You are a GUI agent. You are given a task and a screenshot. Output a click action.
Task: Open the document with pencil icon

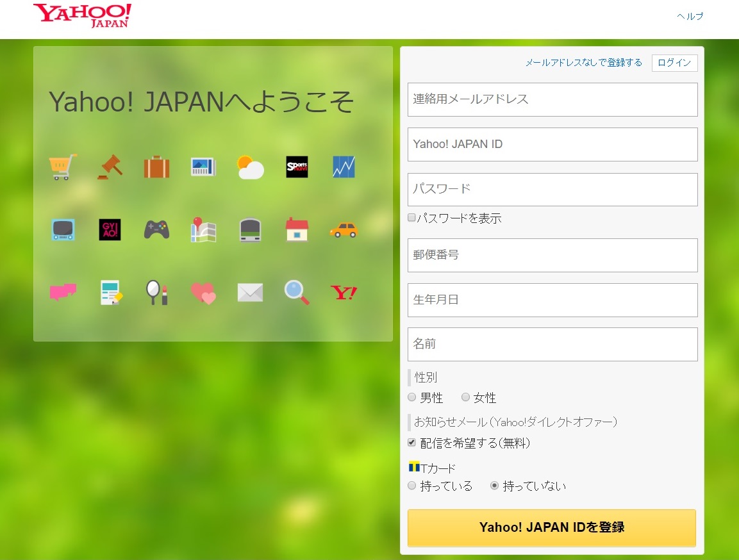click(x=112, y=292)
